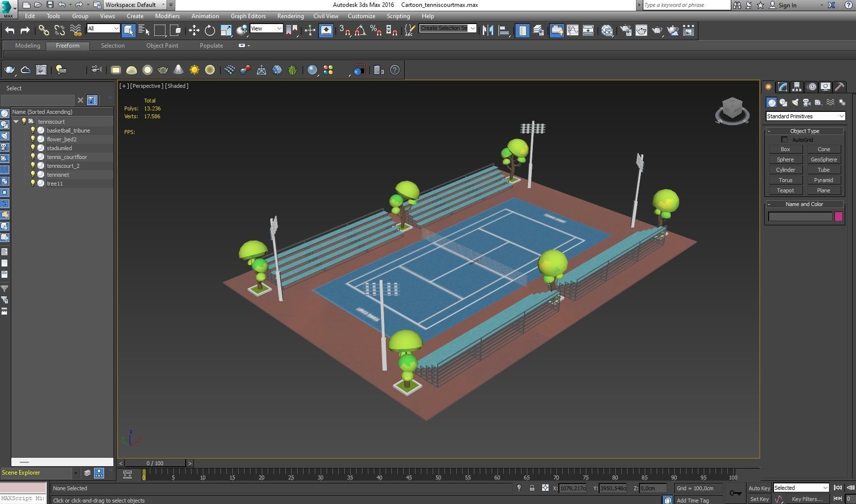Screen dimensions: 856x504
Task: Open the Material Editor
Action: [x=607, y=30]
